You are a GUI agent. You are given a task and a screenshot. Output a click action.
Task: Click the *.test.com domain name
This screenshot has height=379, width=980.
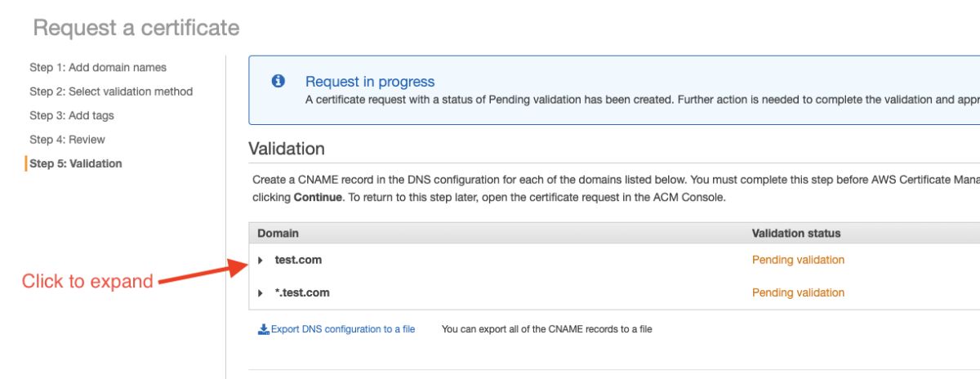(x=302, y=292)
